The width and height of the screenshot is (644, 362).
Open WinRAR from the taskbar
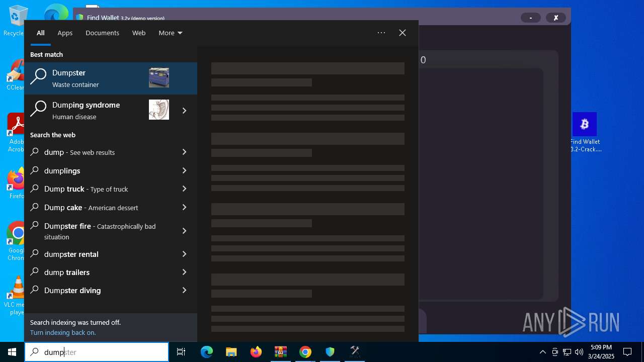pyautogui.click(x=280, y=352)
